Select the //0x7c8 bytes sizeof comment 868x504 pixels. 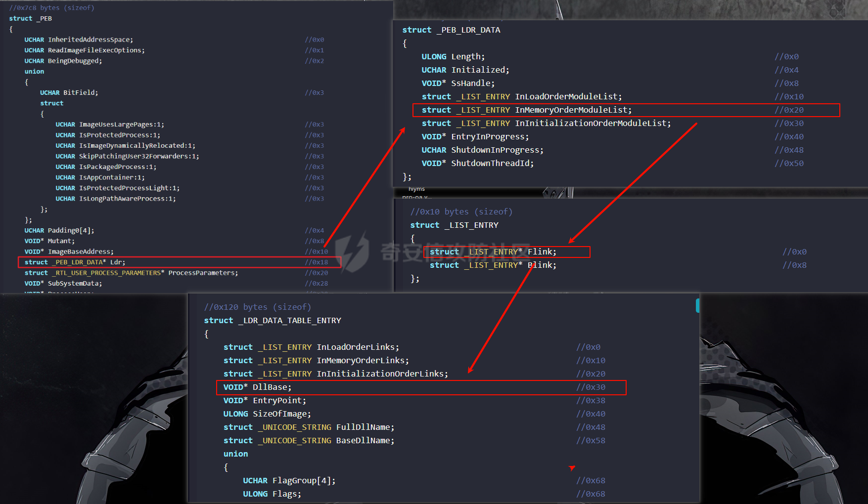(x=52, y=8)
